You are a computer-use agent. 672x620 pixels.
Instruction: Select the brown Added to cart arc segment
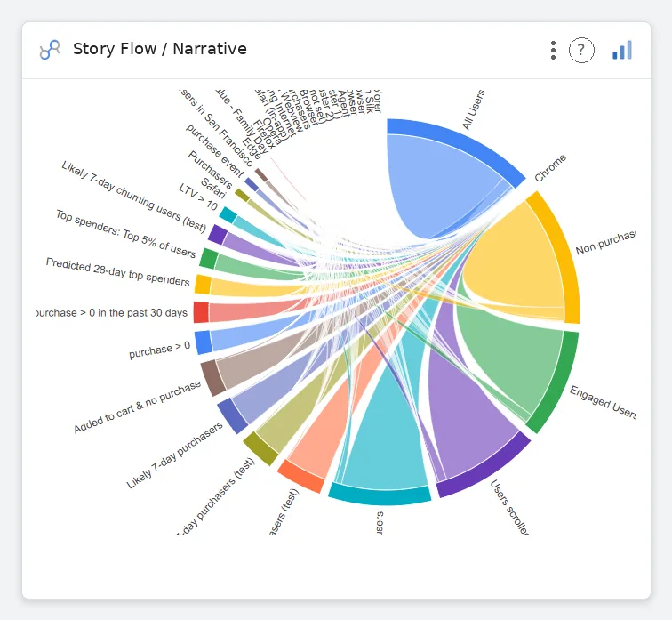tap(213, 378)
